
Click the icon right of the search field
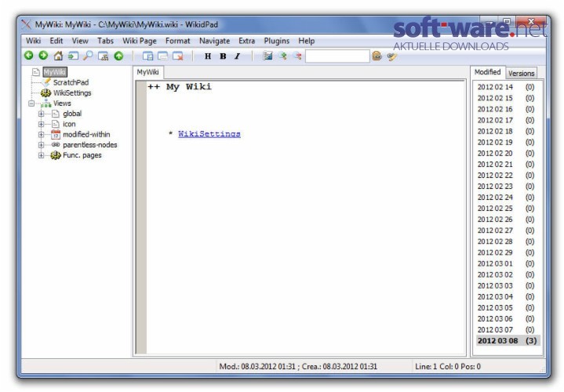(377, 56)
